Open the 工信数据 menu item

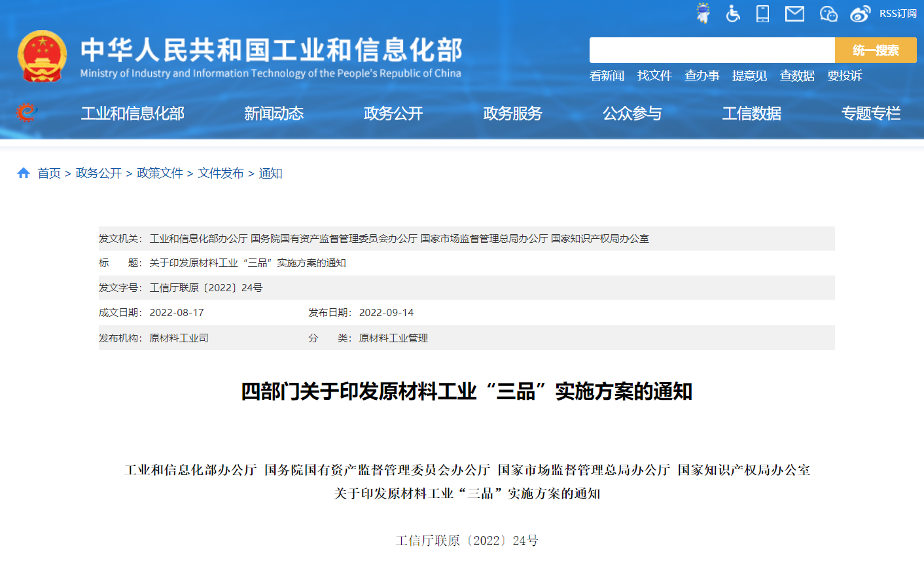751,113
